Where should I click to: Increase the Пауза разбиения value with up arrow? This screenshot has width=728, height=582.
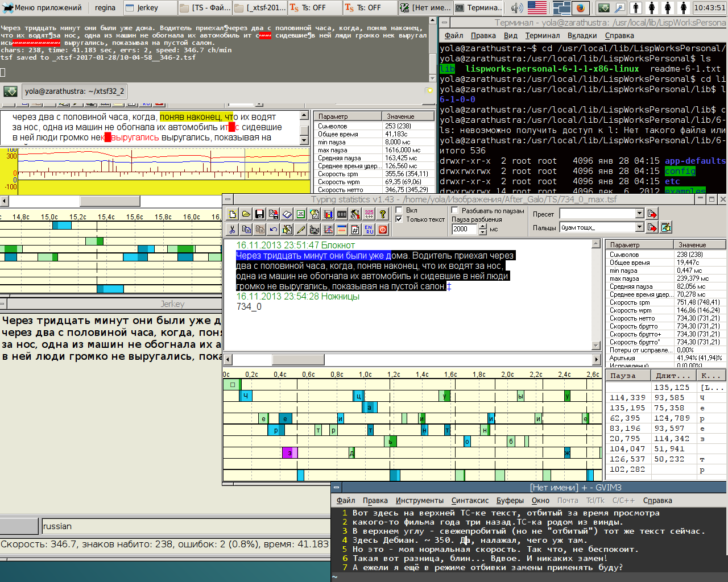[x=483, y=226]
